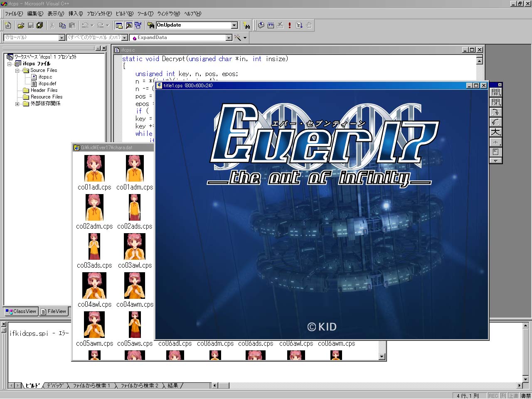Click the Undo arrow icon
This screenshot has height=399, width=532.
coord(85,25)
